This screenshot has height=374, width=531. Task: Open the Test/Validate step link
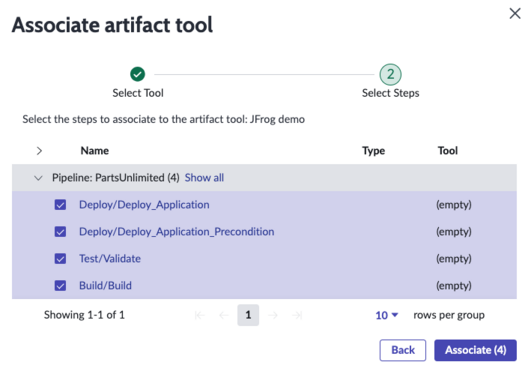pos(110,259)
